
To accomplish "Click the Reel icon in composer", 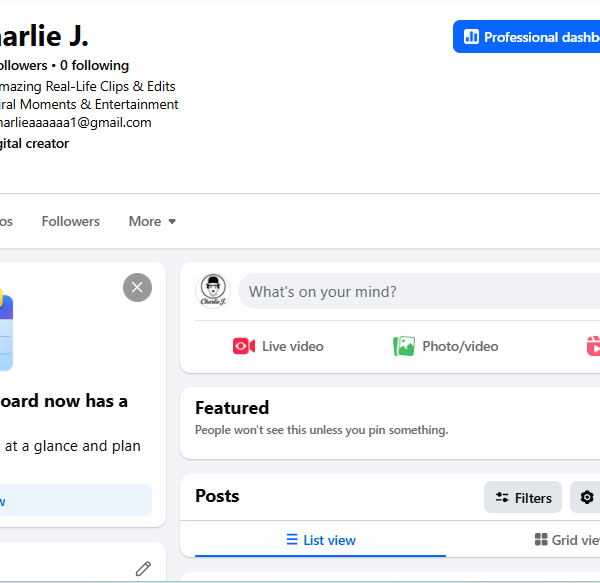I will click(x=593, y=346).
